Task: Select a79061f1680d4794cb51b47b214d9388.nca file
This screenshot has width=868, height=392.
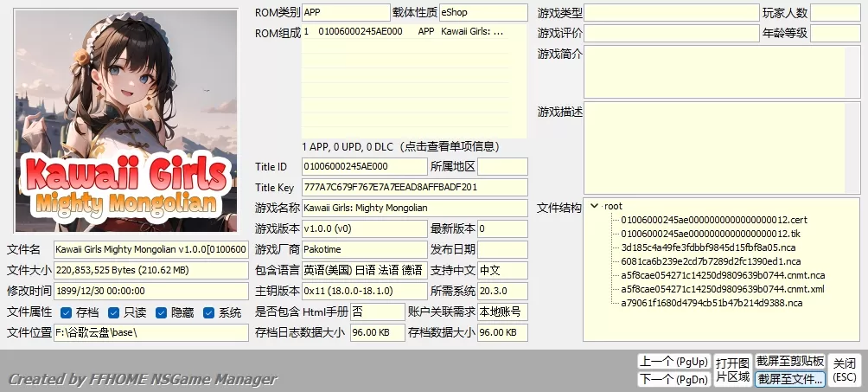Action: click(x=712, y=303)
